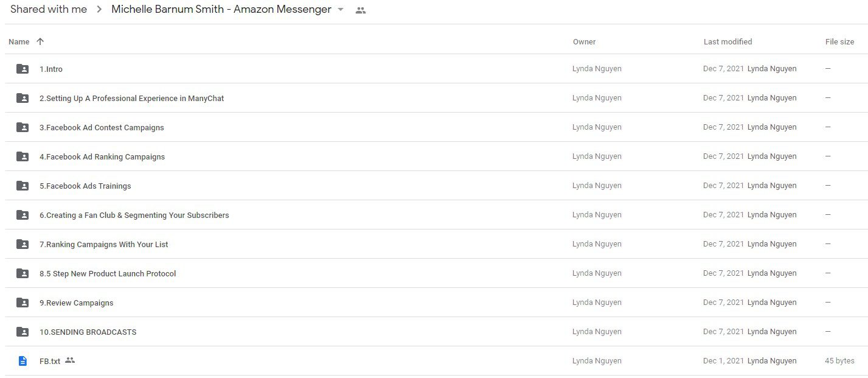Click the folder icon beside 3.Facebook Ad Contest Campaigns

pos(23,127)
